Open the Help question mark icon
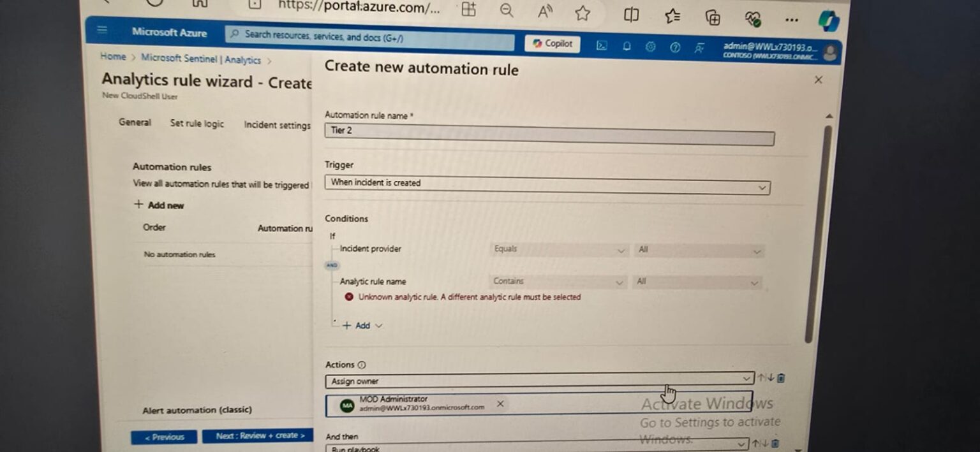 [674, 46]
